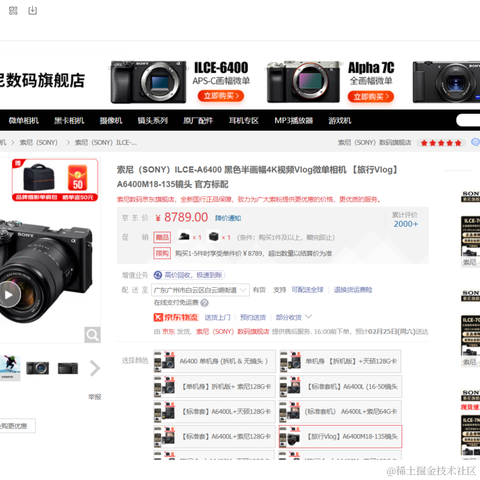Click the five-star store rating

441,143
